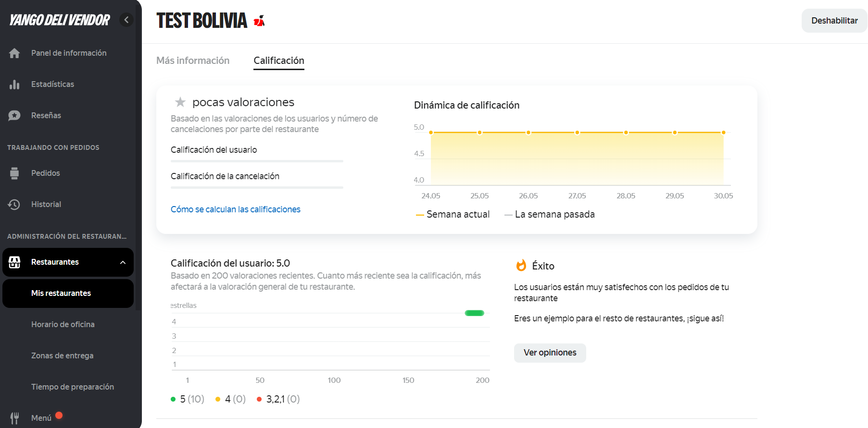Click the home icon for Panel de información
Screen dimensions: 868x428
14,53
